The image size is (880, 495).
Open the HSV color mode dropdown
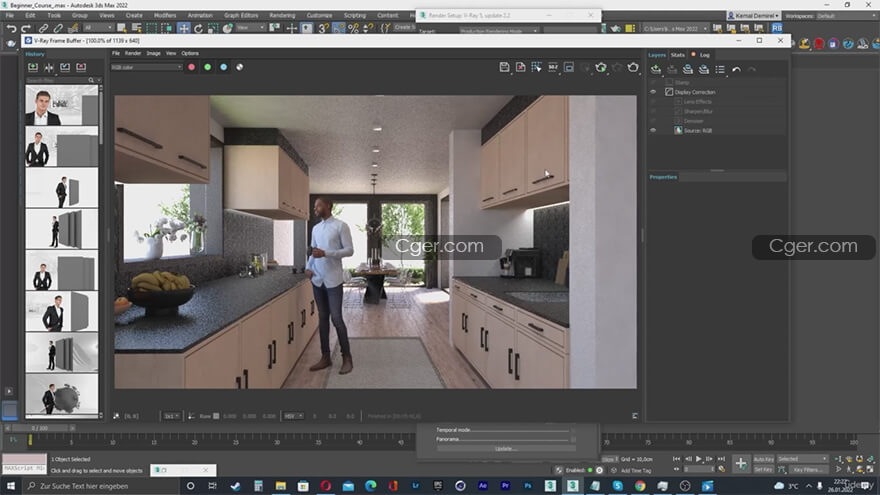tap(294, 416)
